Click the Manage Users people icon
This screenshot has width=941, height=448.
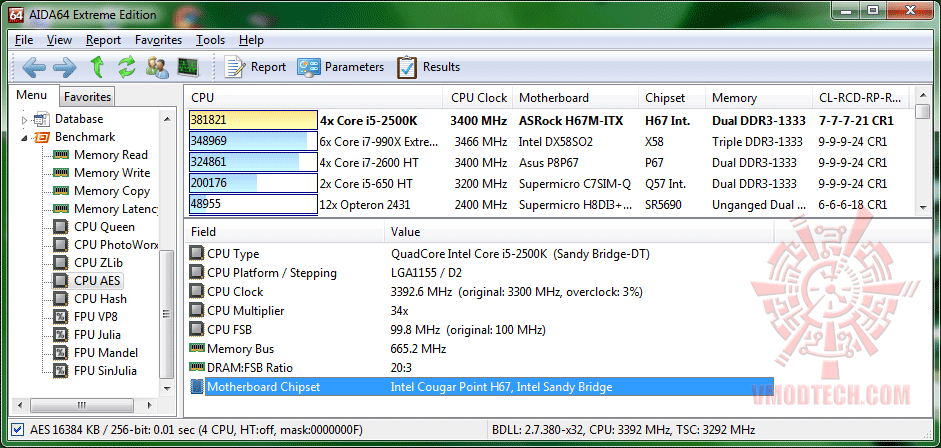pyautogui.click(x=157, y=67)
